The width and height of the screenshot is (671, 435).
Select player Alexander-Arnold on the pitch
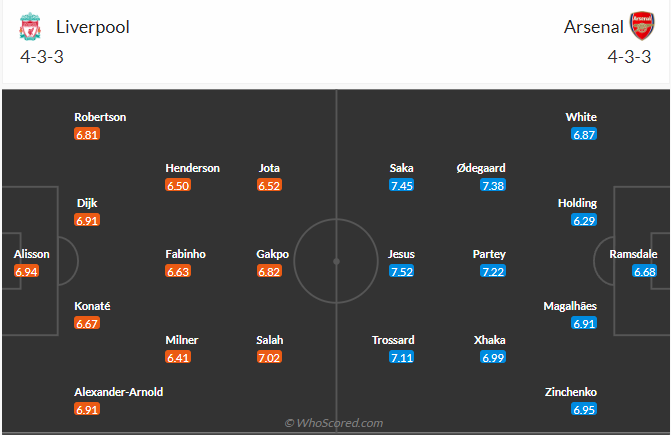click(x=118, y=392)
